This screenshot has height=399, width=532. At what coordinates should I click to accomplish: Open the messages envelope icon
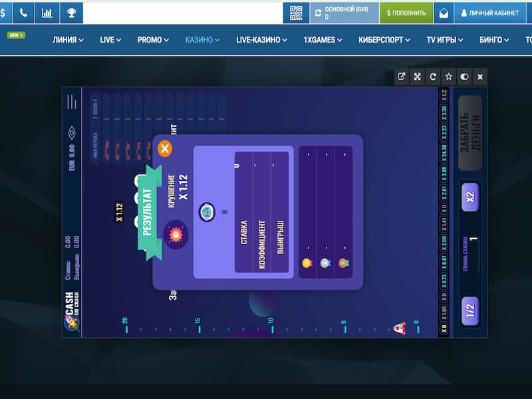point(444,13)
